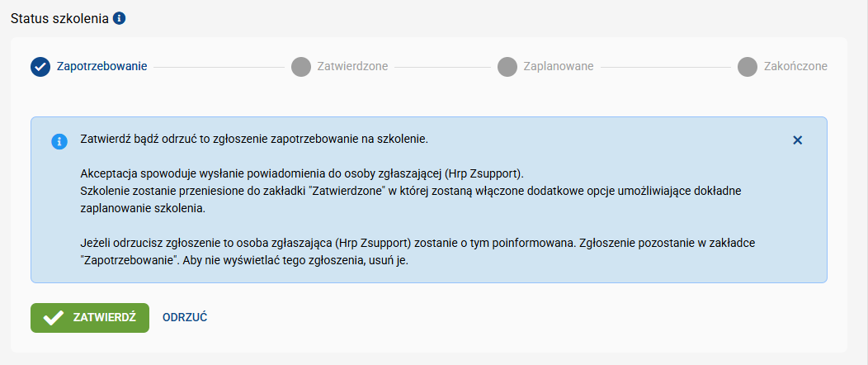Open the Zapotrzebowanie step label

[x=101, y=66]
